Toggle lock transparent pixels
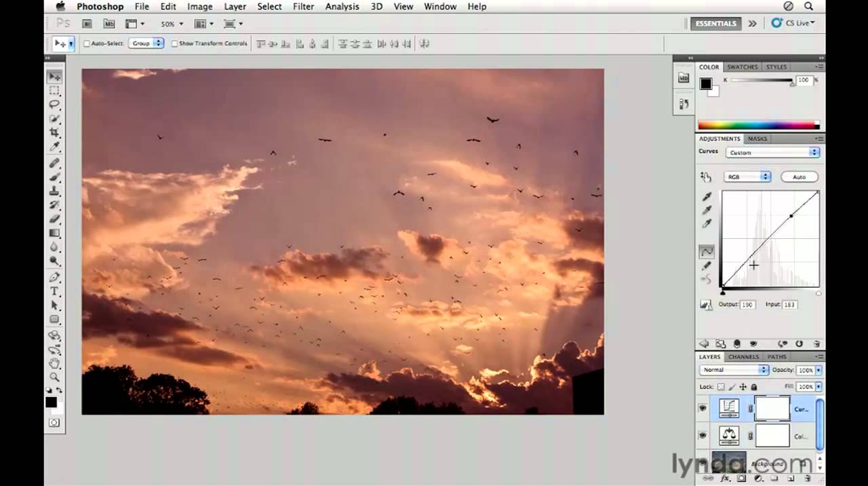 [x=721, y=387]
